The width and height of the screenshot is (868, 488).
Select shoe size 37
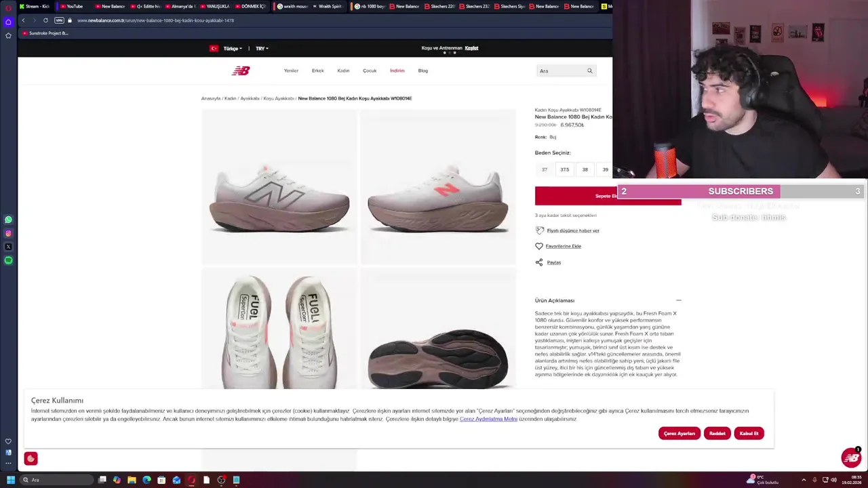tap(545, 169)
